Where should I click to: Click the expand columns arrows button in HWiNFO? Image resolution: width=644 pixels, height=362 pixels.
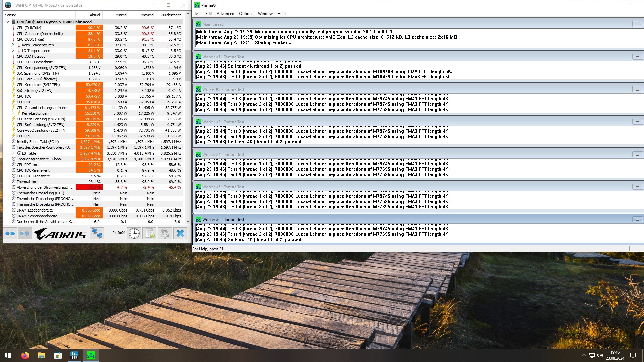coord(10,233)
